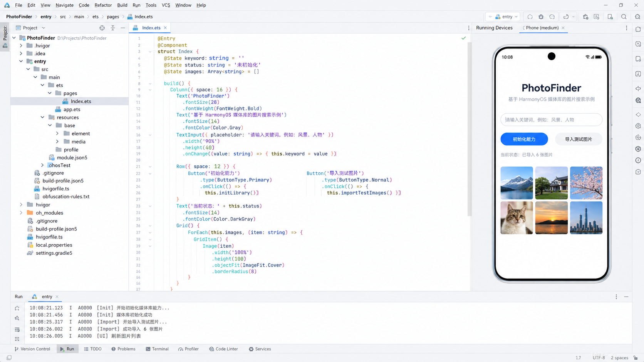The height and width of the screenshot is (362, 644).
Task: Collapse the resources folder
Action: (43, 117)
